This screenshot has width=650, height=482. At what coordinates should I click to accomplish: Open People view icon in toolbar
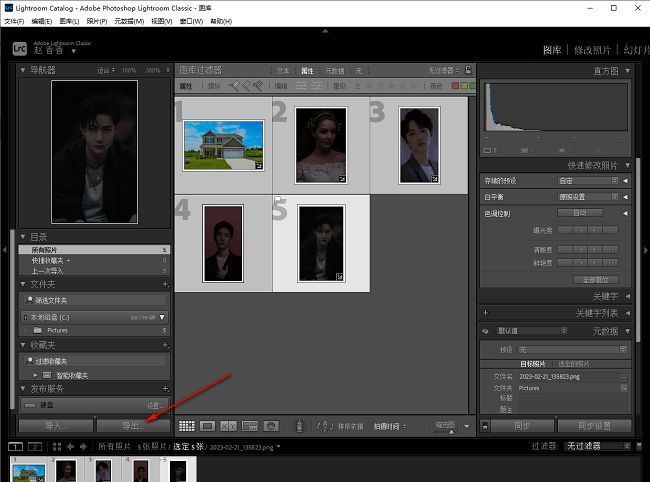coord(270,426)
